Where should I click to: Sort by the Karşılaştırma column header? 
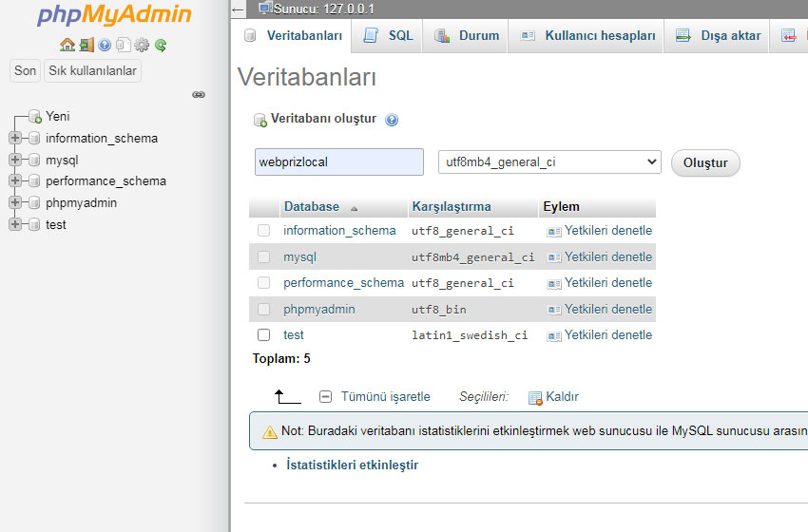point(452,206)
